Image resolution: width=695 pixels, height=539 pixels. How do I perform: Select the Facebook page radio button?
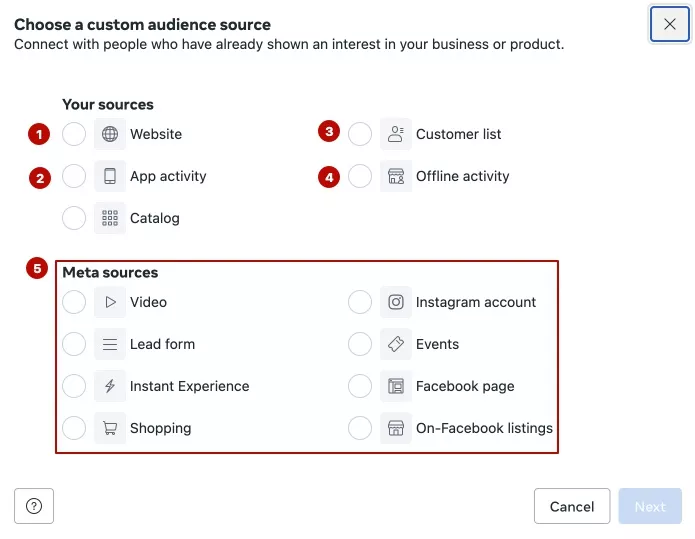click(360, 386)
